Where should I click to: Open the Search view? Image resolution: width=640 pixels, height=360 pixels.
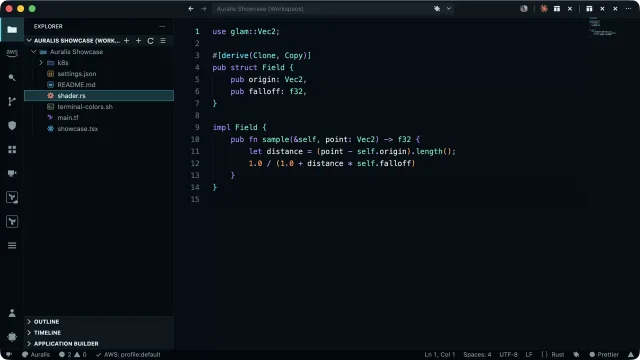pyautogui.click(x=12, y=77)
